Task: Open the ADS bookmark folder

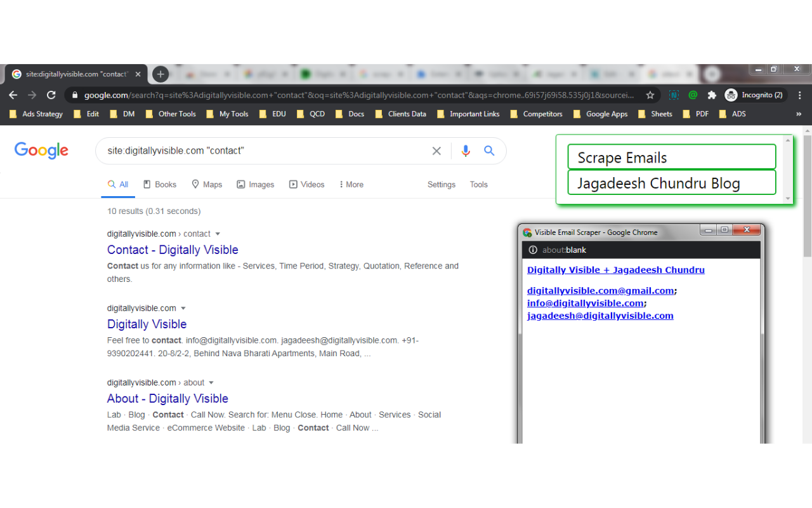Action: click(733, 114)
